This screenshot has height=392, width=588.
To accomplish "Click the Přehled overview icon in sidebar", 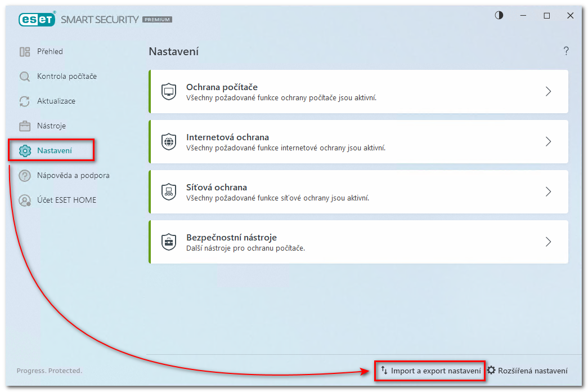I will pos(25,52).
